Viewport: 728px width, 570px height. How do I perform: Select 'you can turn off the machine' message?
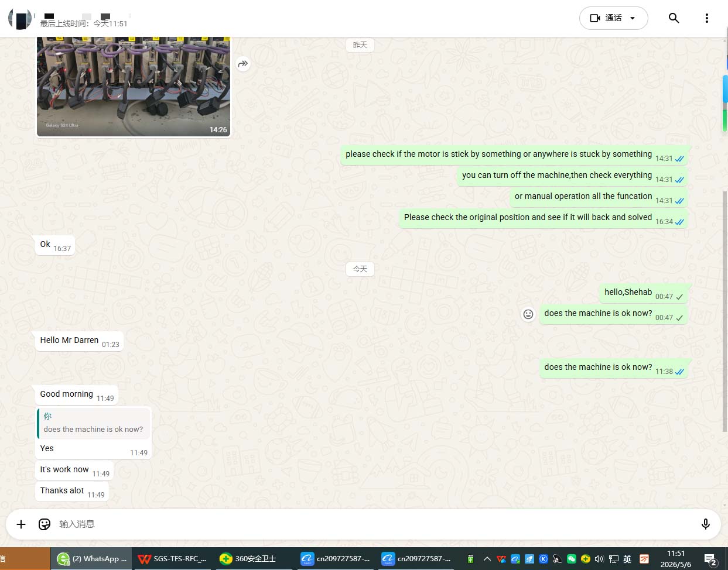(x=572, y=176)
